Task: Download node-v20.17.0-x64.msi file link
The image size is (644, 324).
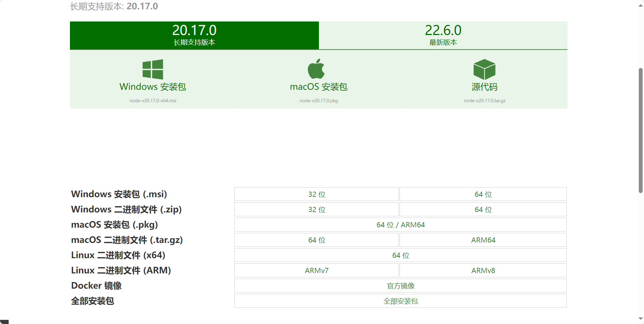Action: (x=153, y=100)
